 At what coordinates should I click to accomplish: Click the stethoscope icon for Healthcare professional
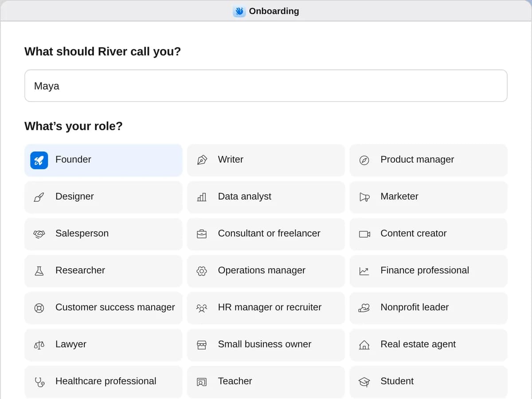39,382
